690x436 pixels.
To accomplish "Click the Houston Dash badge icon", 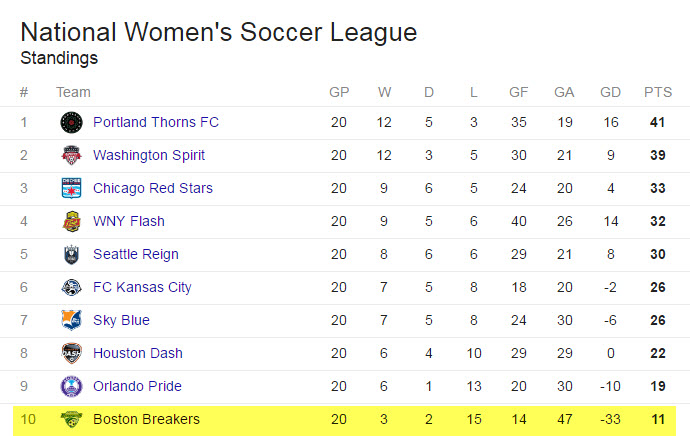I will (x=71, y=353).
